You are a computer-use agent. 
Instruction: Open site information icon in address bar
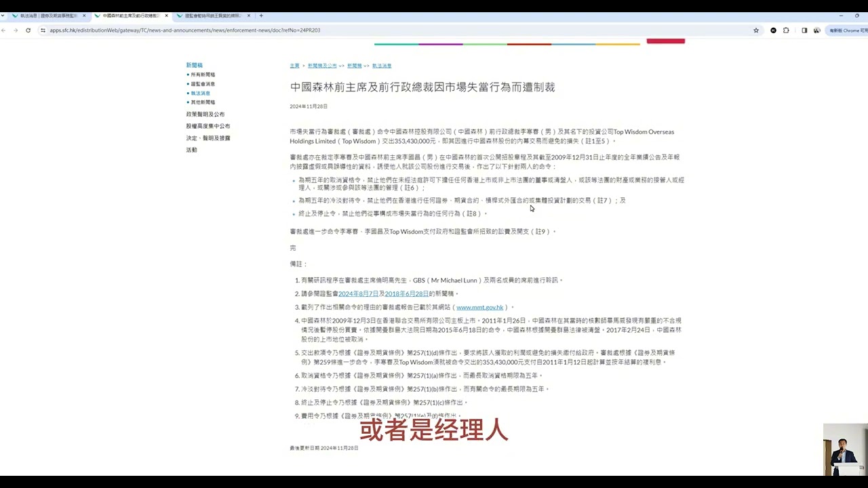[43, 30]
